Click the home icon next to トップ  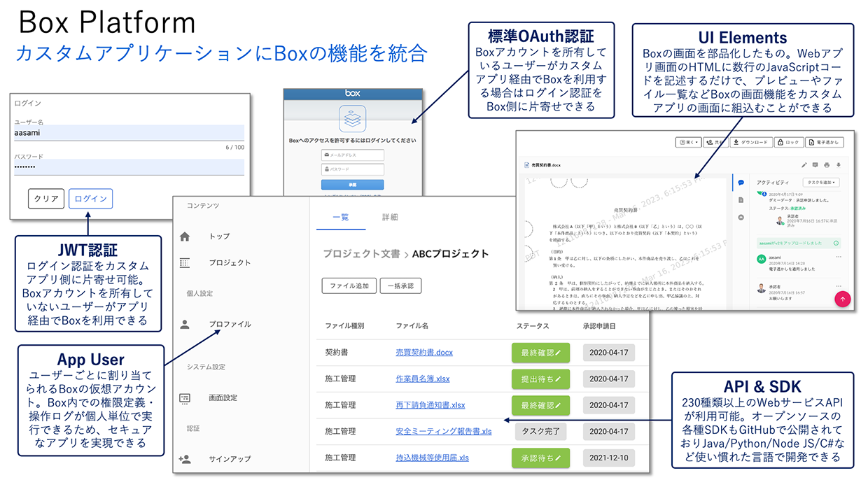185,237
